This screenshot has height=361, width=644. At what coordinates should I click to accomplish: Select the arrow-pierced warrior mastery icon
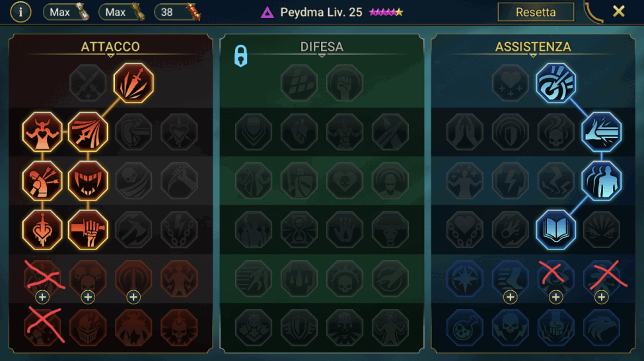coord(42,181)
